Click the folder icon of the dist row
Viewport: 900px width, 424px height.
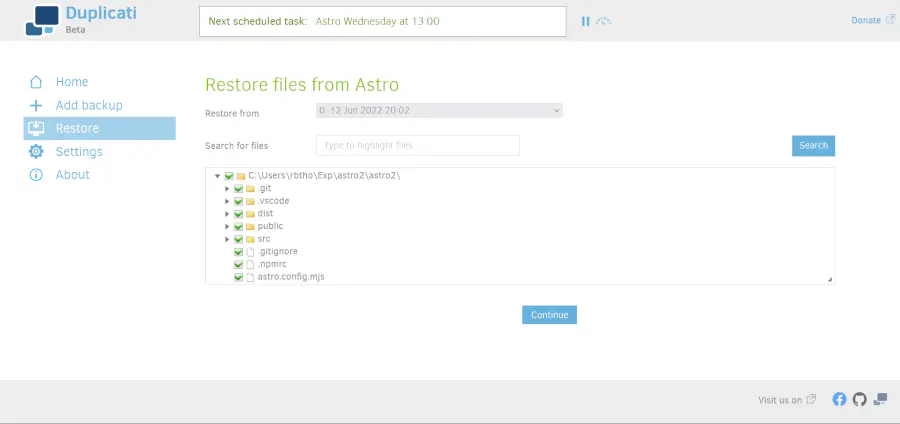(250, 214)
